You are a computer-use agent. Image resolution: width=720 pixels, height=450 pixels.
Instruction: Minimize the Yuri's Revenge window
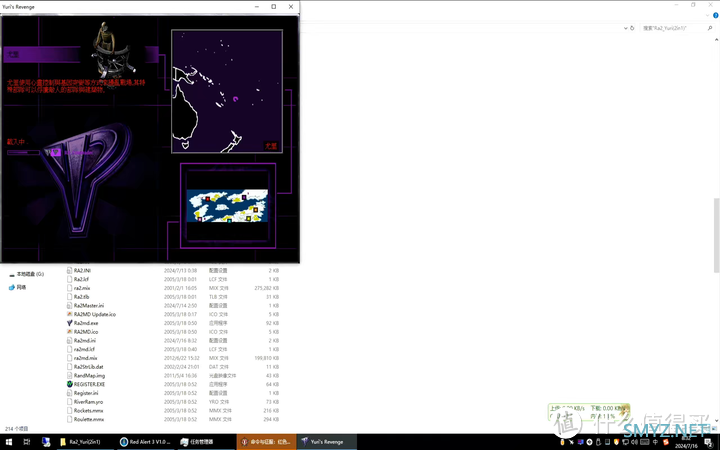[257, 6]
